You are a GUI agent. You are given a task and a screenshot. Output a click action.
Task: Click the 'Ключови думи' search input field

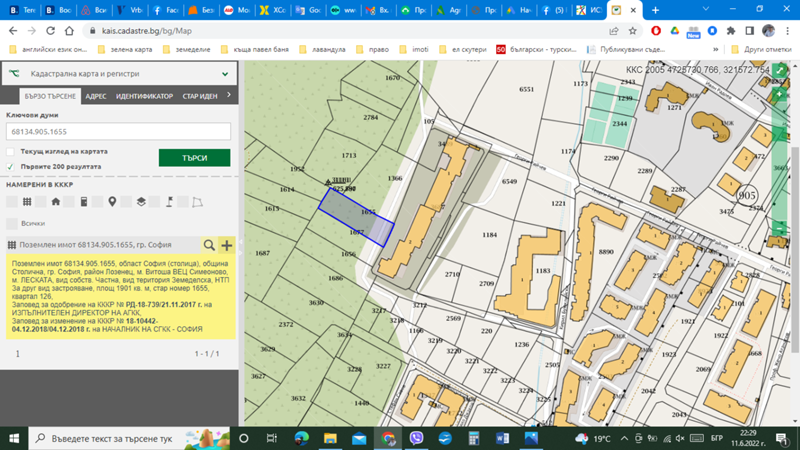118,131
